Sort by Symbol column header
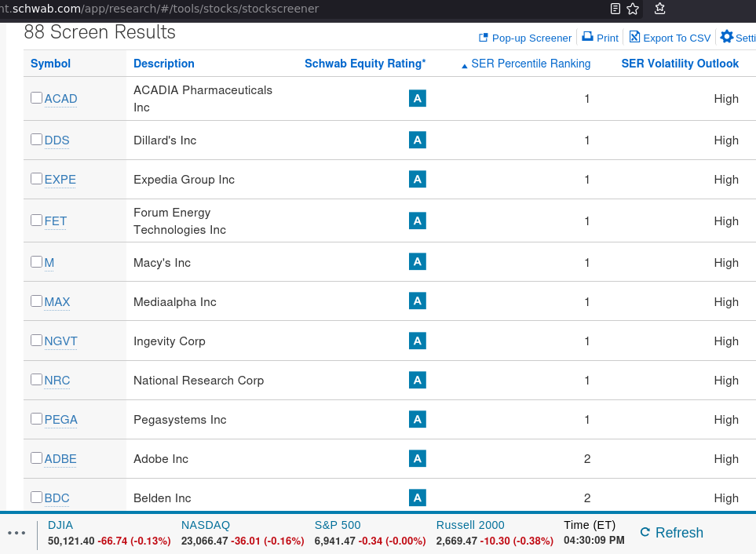 click(50, 64)
